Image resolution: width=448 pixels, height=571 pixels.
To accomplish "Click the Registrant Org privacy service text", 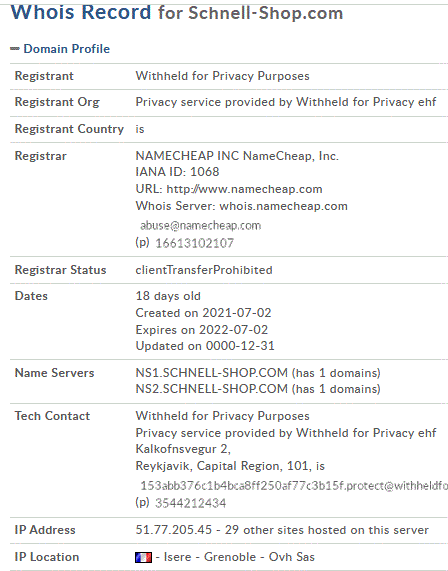I will [x=286, y=102].
